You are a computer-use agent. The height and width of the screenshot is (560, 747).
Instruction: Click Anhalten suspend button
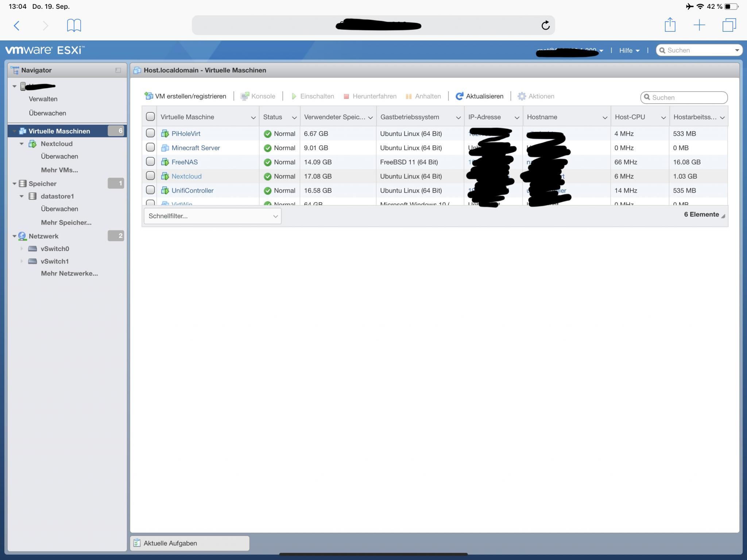point(423,96)
